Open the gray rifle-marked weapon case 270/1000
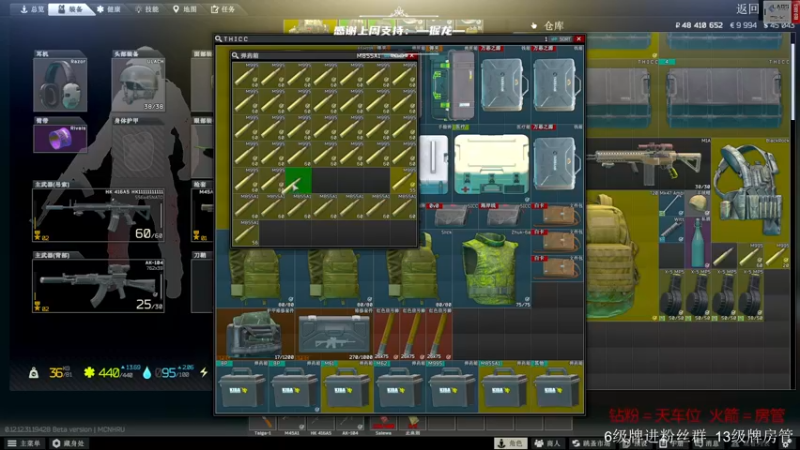The image size is (800, 450). [334, 334]
